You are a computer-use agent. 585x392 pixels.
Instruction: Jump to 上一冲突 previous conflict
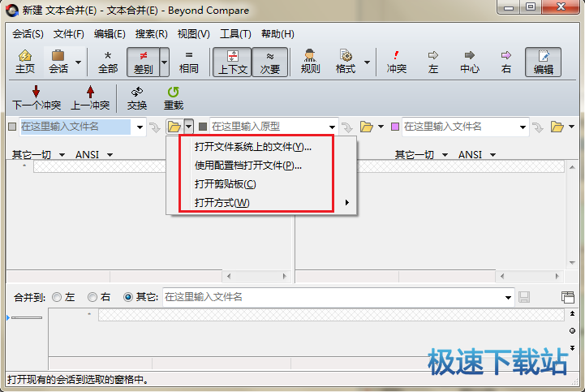coord(90,98)
